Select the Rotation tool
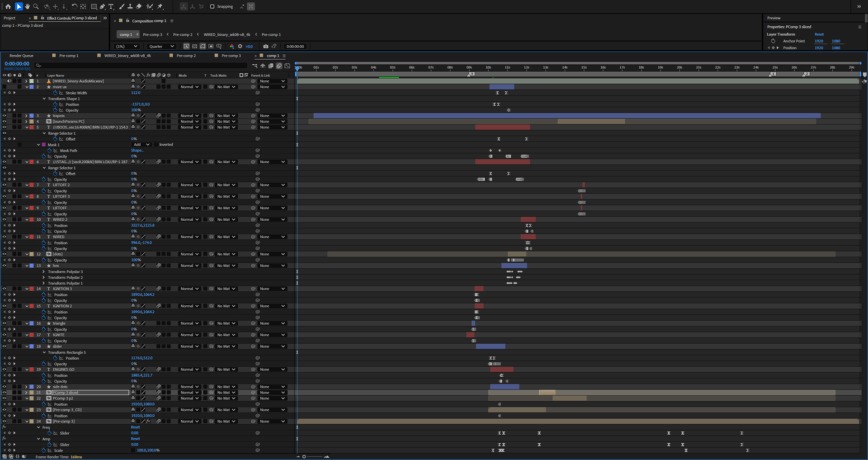The width and height of the screenshot is (868, 460). tap(75, 6)
